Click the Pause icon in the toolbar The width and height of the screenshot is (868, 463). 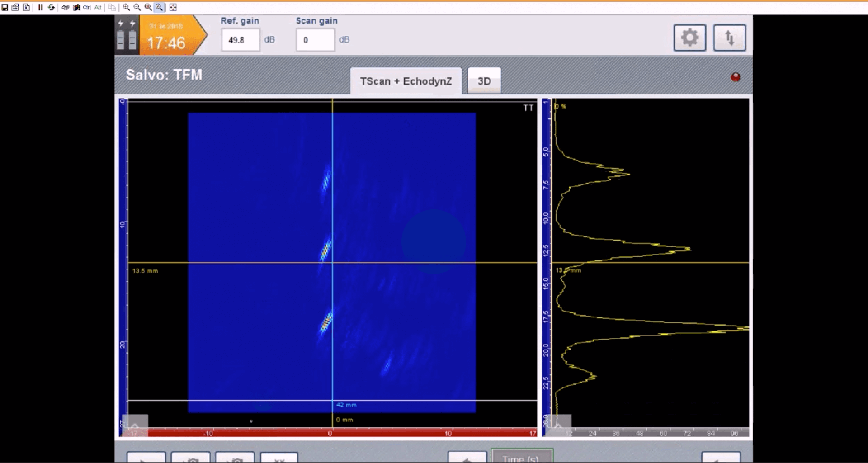point(41,8)
